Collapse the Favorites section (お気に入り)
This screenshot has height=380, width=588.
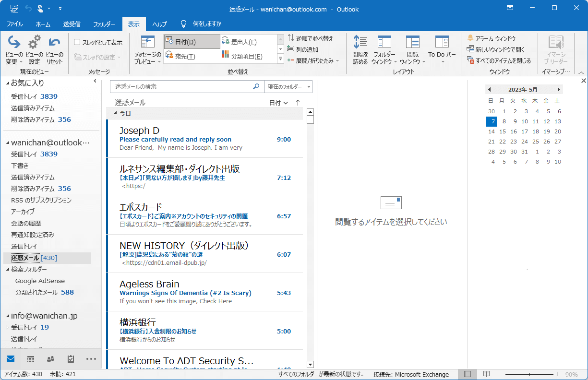pyautogui.click(x=7, y=83)
